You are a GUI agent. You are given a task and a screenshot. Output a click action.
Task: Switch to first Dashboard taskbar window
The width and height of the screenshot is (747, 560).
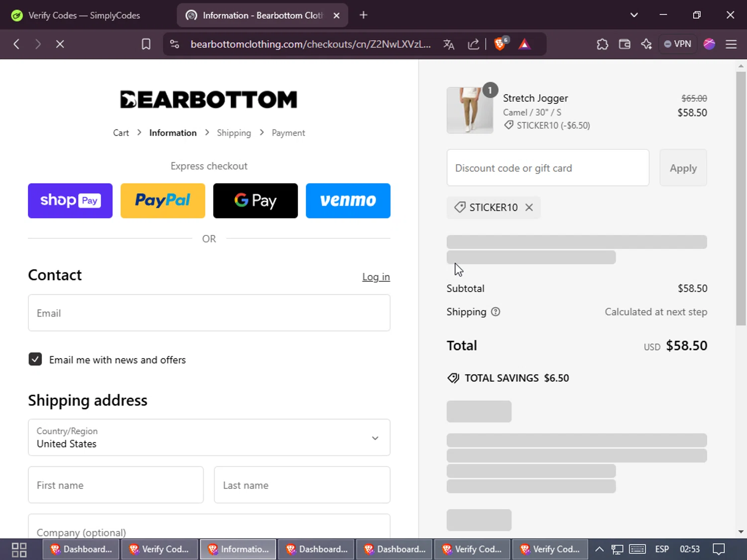(x=81, y=549)
